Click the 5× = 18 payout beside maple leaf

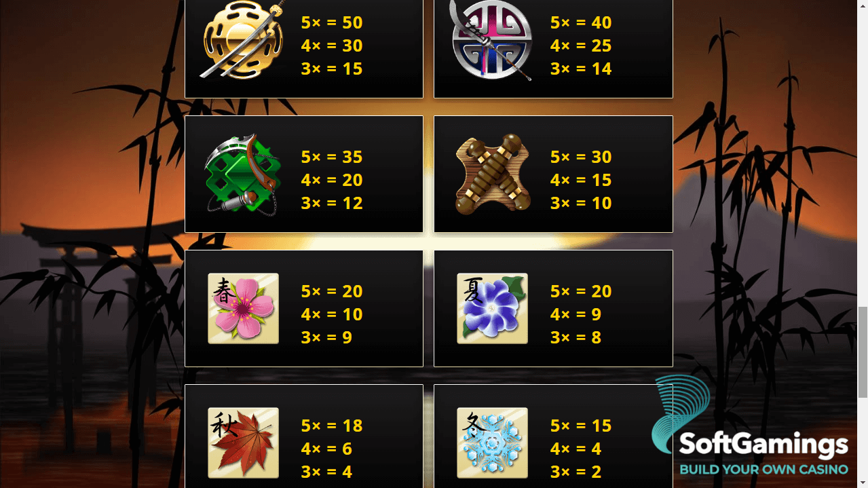332,426
